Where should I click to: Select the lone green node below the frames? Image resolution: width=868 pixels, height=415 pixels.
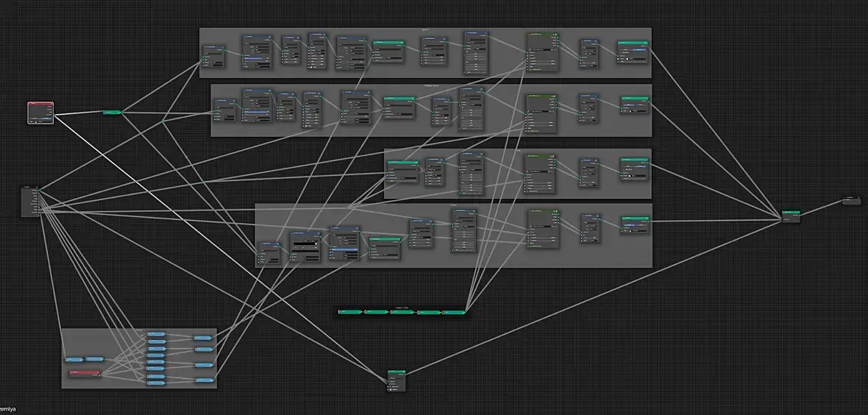pyautogui.click(x=396, y=380)
